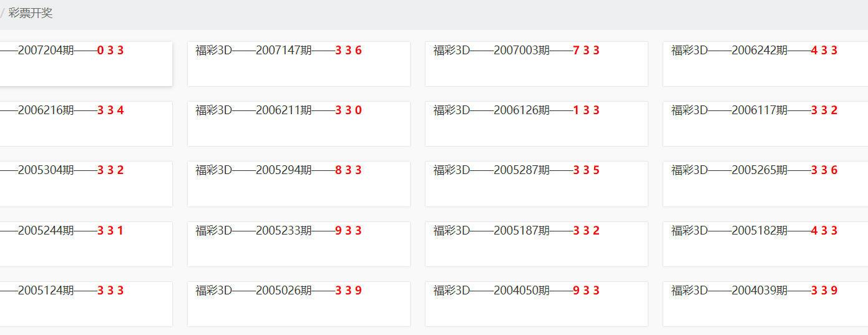This screenshot has height=335, width=868.
Task: Go to the 福彩3D 2005026期 card
Action: (299, 304)
